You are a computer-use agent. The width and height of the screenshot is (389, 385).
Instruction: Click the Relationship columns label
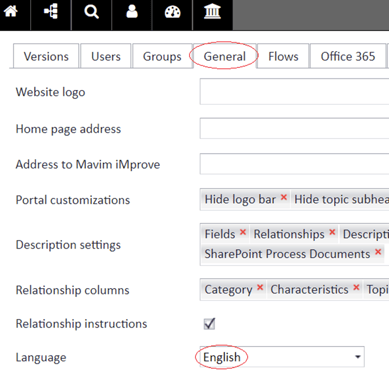pyautogui.click(x=72, y=290)
